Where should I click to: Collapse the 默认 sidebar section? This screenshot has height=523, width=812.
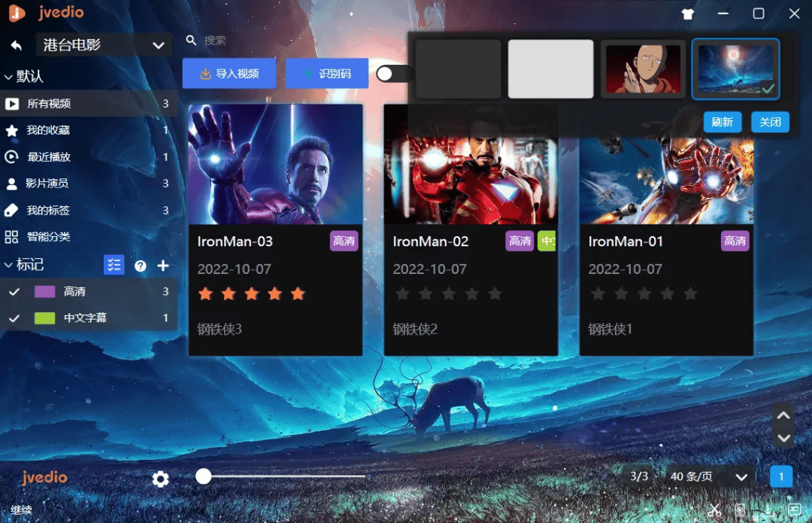point(9,77)
